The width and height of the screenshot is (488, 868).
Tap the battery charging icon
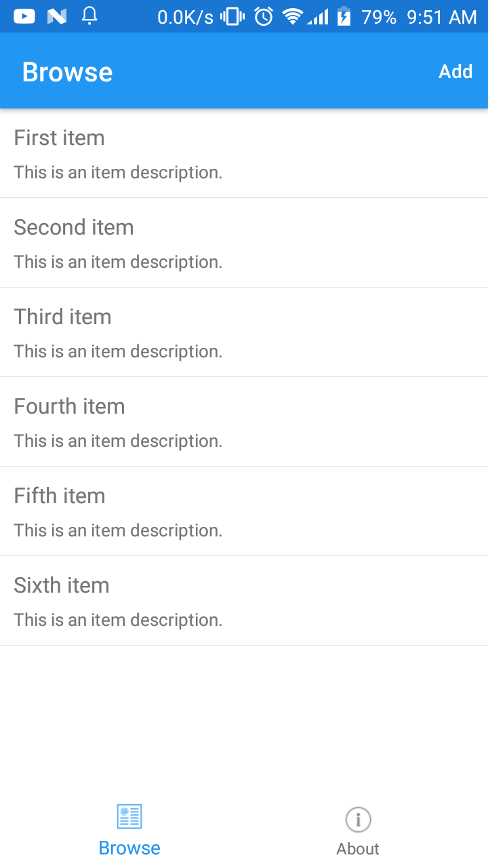(344, 16)
